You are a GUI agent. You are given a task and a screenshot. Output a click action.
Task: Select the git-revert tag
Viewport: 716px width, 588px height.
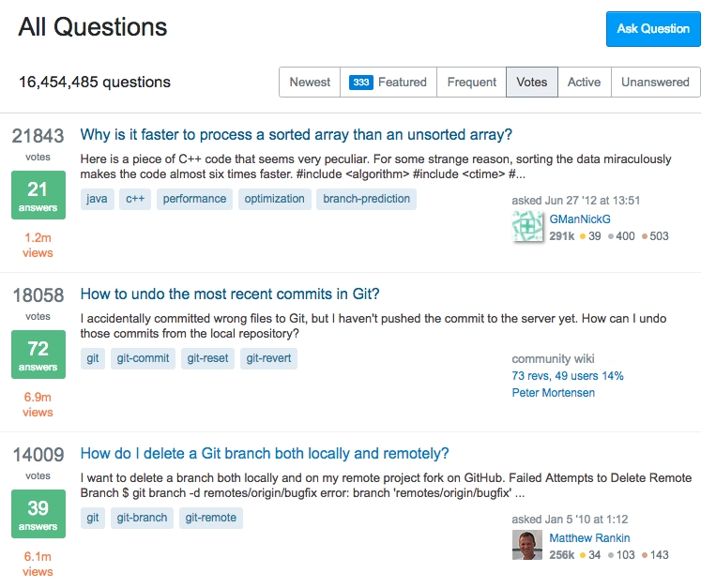coord(268,358)
